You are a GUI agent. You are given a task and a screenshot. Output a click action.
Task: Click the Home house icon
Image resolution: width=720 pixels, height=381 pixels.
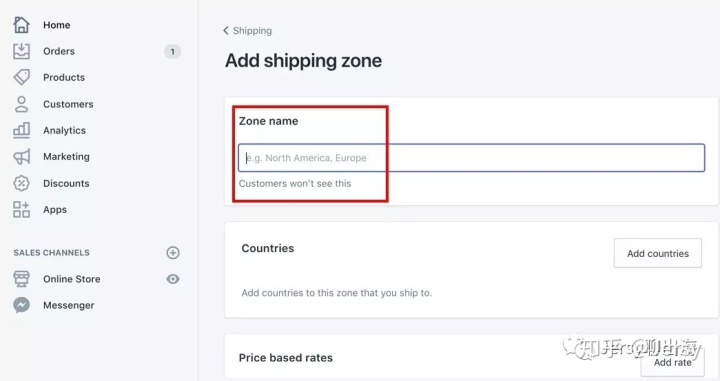21,25
